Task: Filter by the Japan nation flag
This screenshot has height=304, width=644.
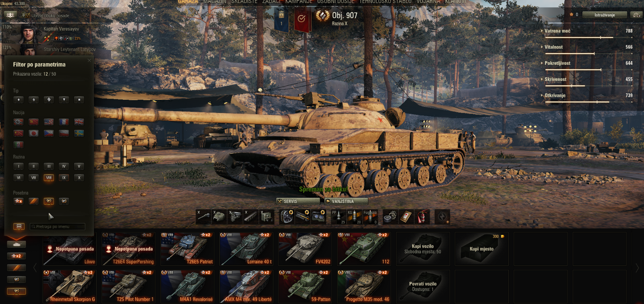Action: pos(34,133)
